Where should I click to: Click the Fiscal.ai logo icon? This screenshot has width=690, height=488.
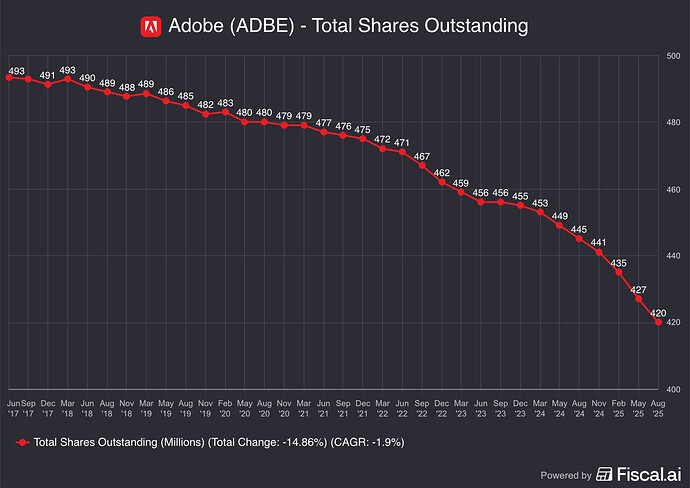[x=605, y=474]
